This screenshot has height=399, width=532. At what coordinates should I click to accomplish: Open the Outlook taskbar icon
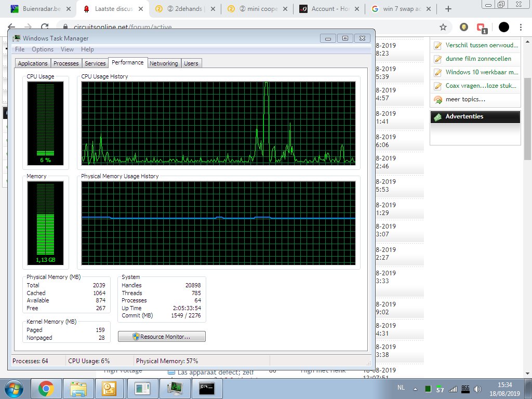pyautogui.click(x=110, y=389)
